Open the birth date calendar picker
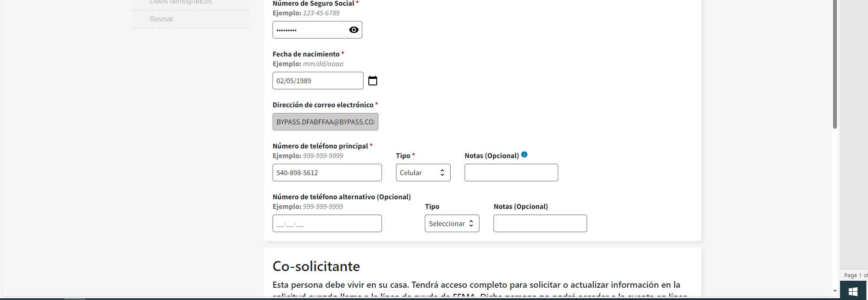 (x=372, y=81)
